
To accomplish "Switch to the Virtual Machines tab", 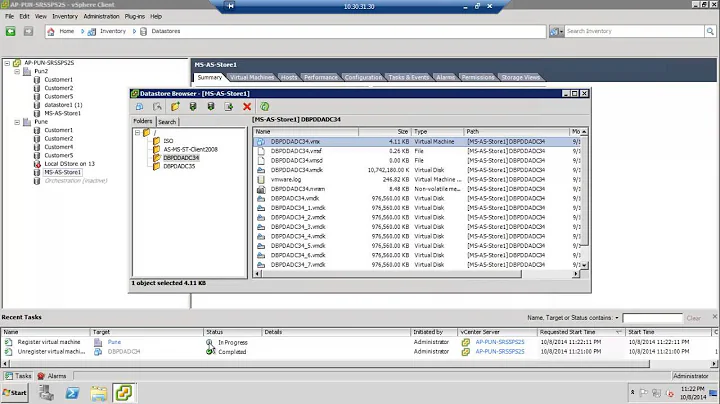I will [x=252, y=78].
